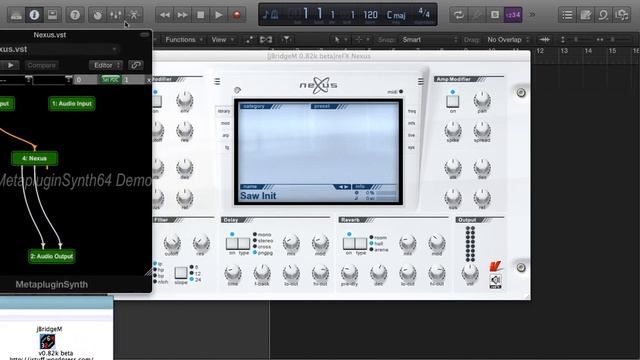Viewport: 640px width, 360px height.
Task: Open the View menu
Action: click(222, 40)
